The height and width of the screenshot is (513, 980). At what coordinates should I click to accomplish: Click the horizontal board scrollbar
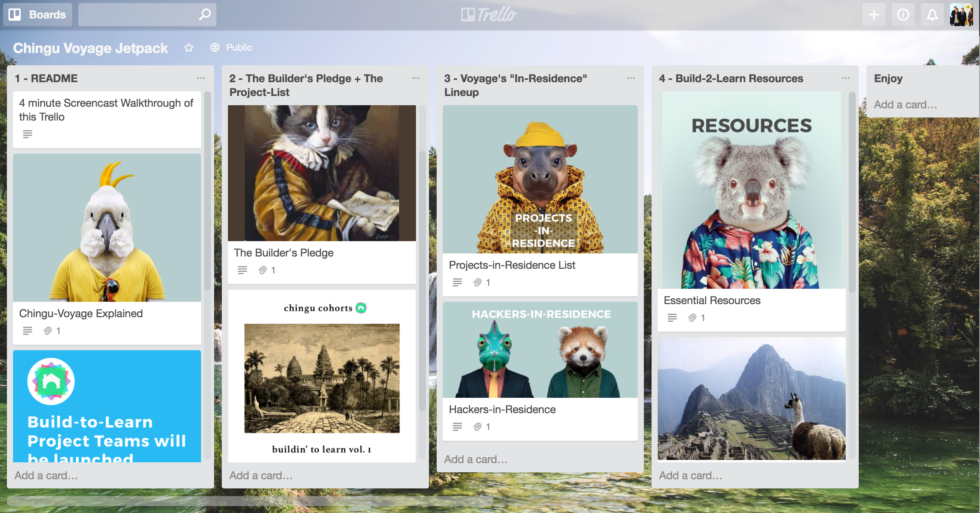coord(249,501)
